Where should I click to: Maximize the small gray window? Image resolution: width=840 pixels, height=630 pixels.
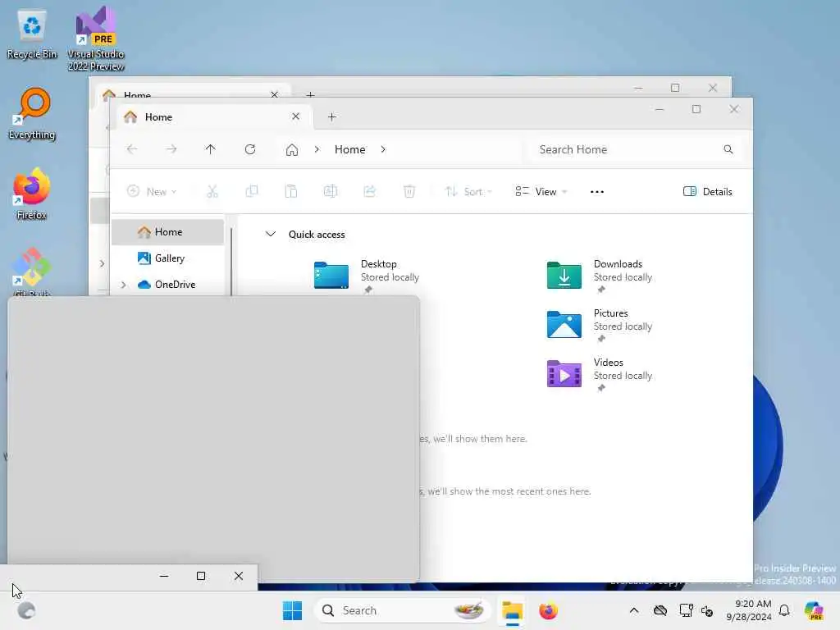pyautogui.click(x=201, y=576)
